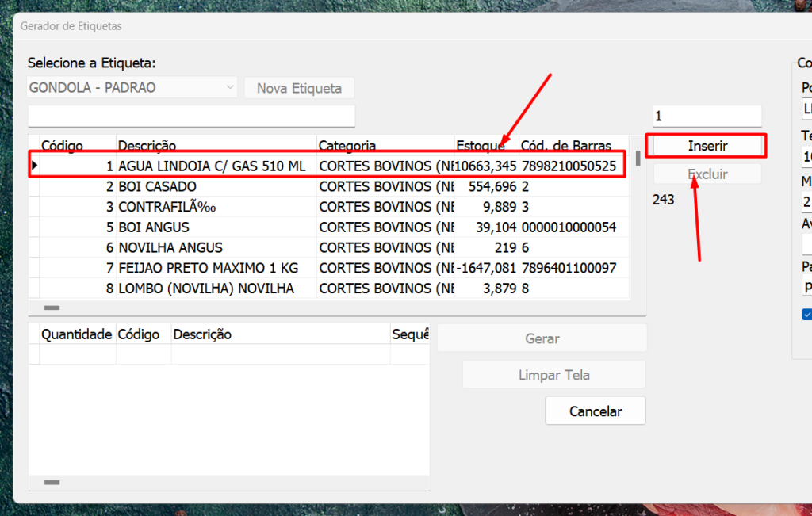Click the product table horizontal scrollbar thumb
The height and width of the screenshot is (516, 812).
tap(52, 307)
